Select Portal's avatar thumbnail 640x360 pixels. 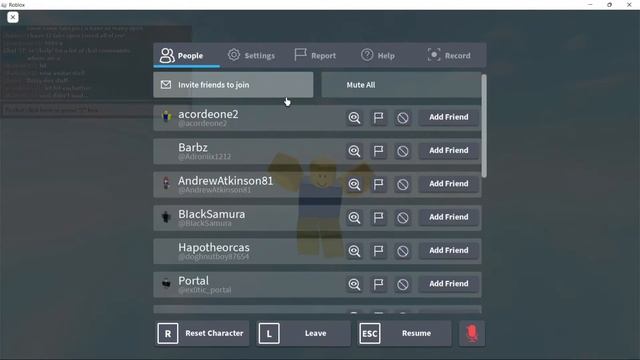[166, 283]
